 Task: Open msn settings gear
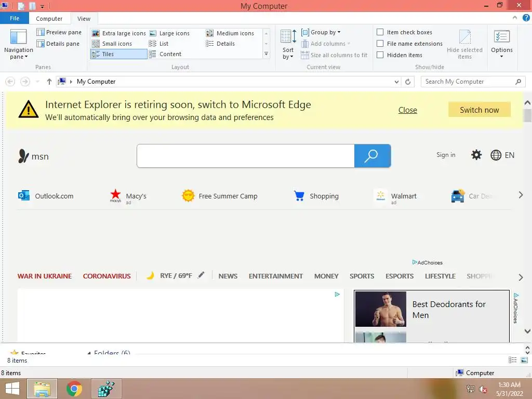click(476, 155)
